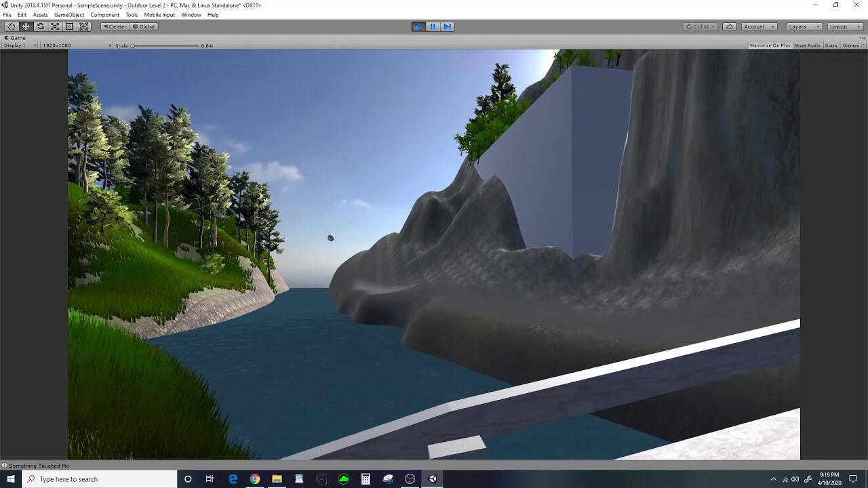Select the Hand tool

click(11, 26)
